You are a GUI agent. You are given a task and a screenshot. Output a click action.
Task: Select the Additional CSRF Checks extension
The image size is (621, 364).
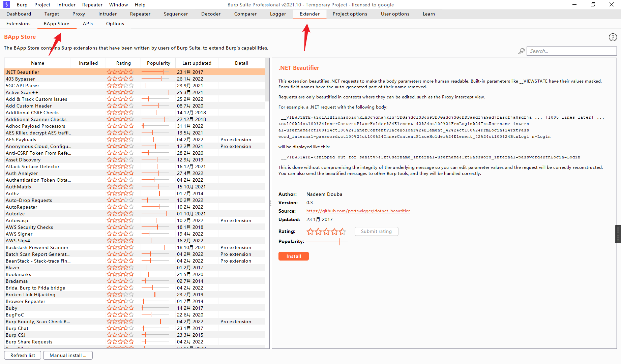(135, 113)
